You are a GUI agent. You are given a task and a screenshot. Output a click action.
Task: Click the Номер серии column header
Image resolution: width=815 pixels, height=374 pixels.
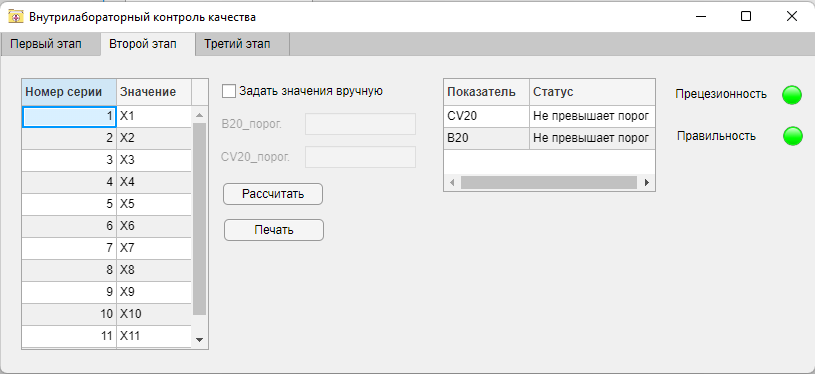pos(69,92)
